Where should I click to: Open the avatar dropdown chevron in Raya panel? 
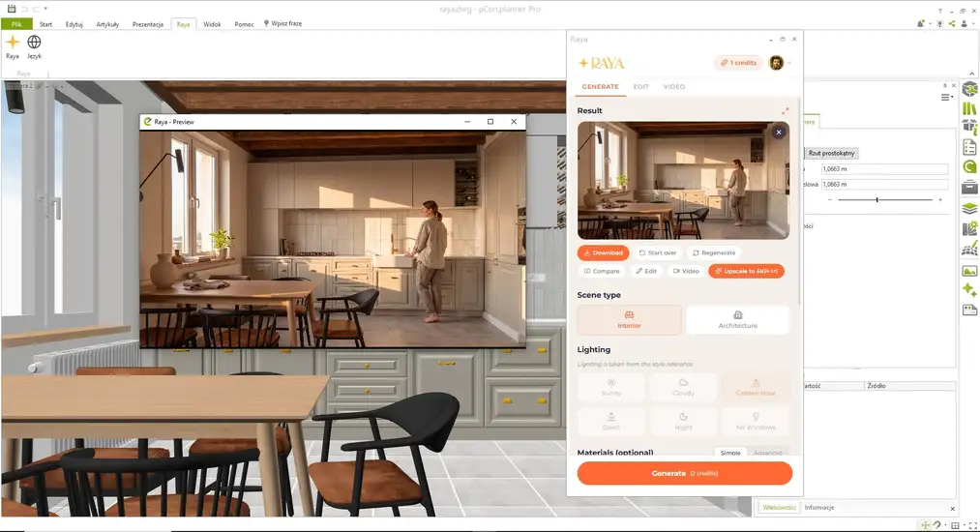(789, 63)
